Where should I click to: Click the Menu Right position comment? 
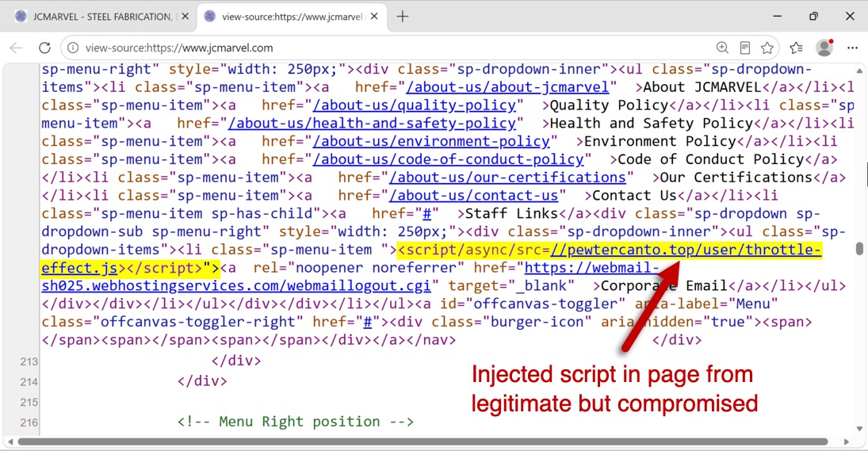(x=296, y=422)
